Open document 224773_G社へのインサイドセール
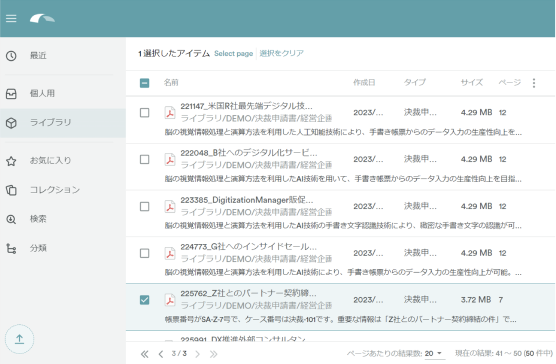 pyautogui.click(x=249, y=247)
